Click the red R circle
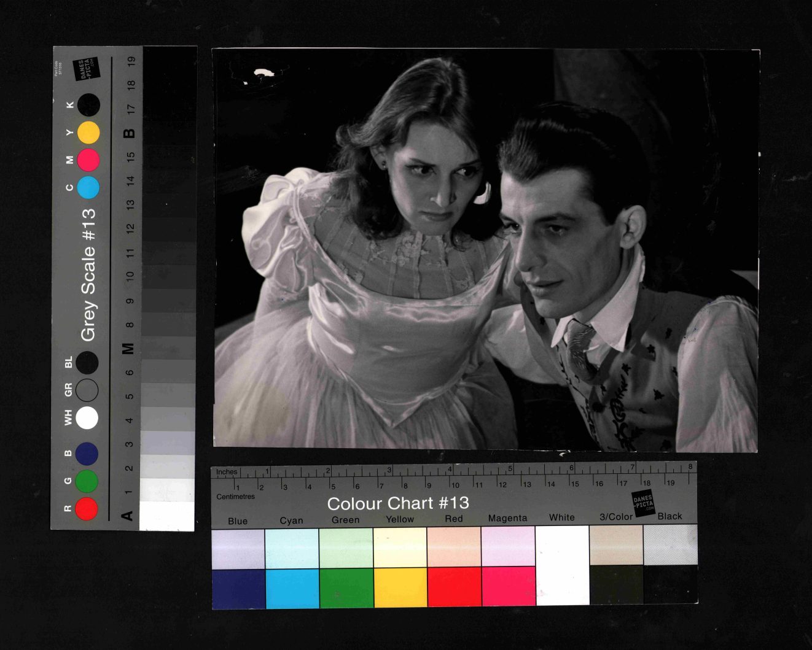The image size is (812, 650). coord(87,509)
